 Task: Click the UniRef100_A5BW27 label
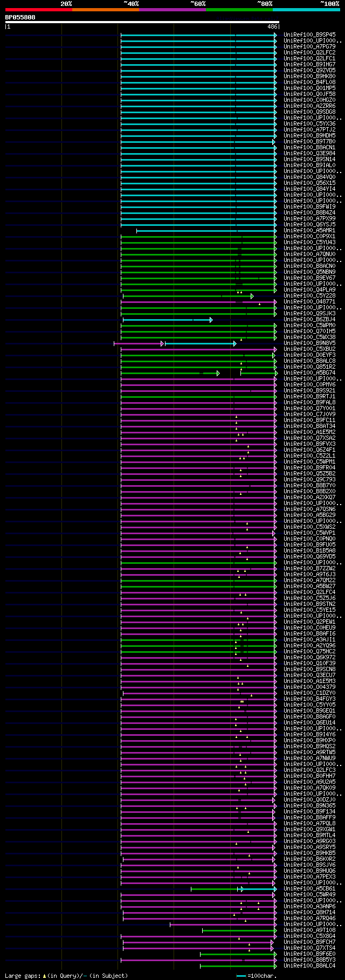coord(309,586)
